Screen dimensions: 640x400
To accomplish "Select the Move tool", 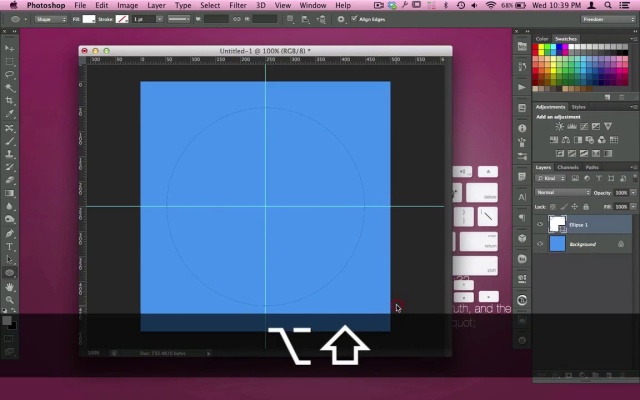I will click(x=9, y=49).
